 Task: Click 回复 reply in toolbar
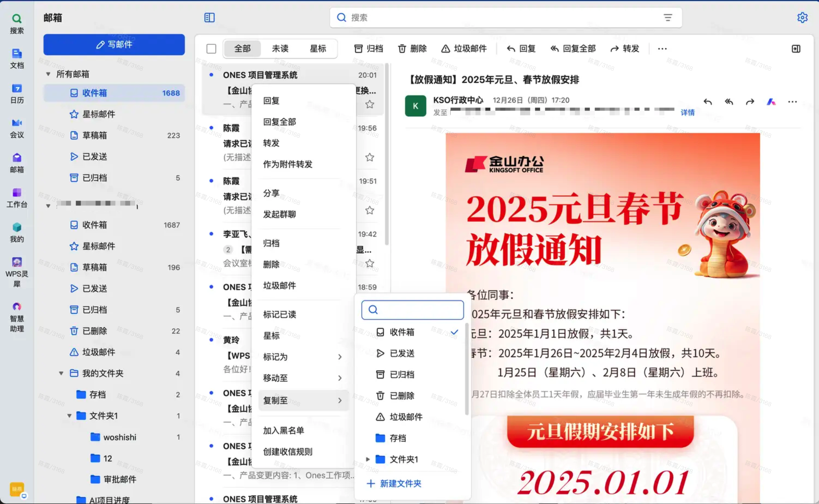[521, 49]
